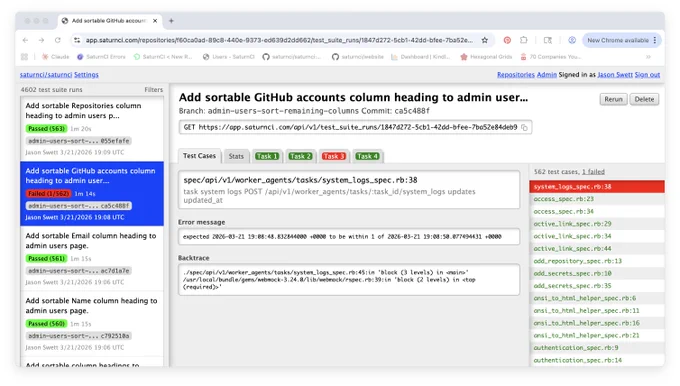Open the saturnci/website GitHub bookmark

coord(358,57)
